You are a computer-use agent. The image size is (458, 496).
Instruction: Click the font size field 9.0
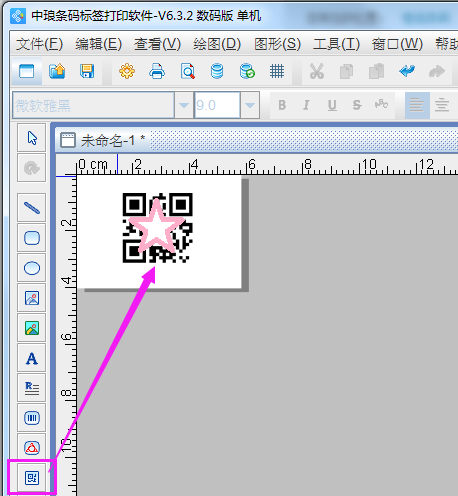point(217,105)
